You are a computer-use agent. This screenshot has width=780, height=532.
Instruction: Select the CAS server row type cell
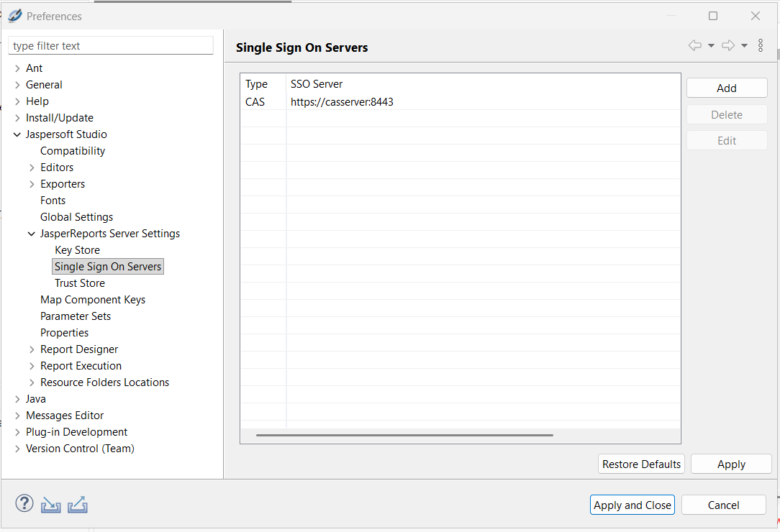pyautogui.click(x=255, y=102)
